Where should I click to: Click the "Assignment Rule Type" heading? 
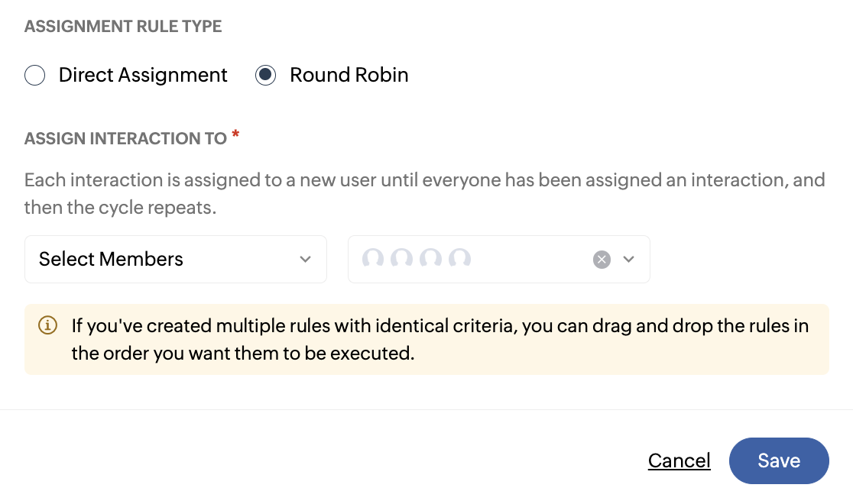pos(123,27)
